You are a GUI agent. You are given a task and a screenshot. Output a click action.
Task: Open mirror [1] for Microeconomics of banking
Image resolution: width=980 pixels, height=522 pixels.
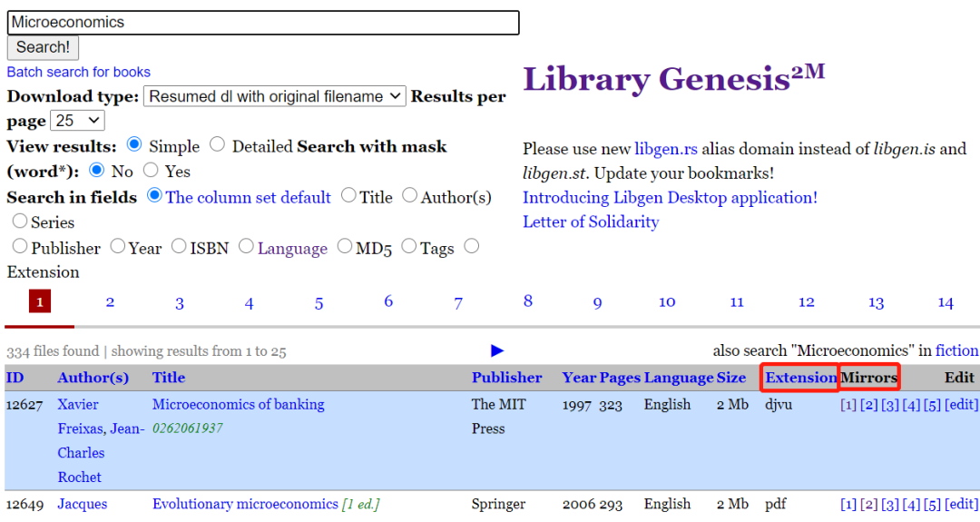(848, 405)
